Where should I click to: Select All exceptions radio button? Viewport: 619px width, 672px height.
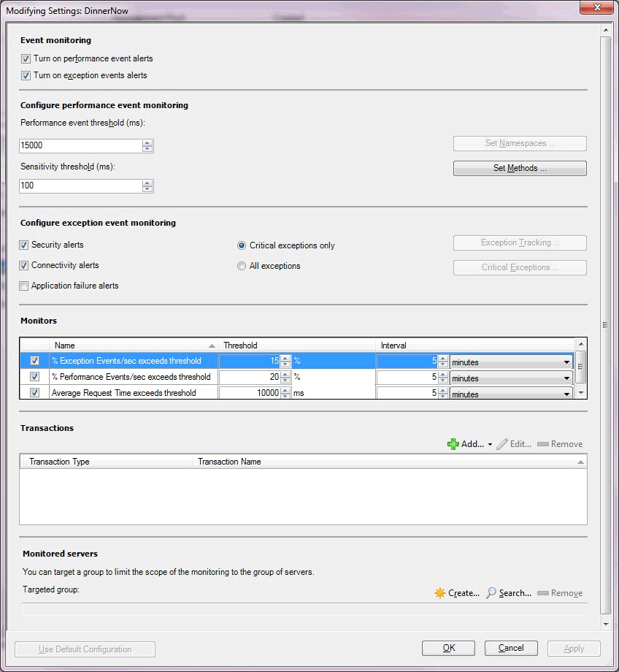pyautogui.click(x=242, y=266)
